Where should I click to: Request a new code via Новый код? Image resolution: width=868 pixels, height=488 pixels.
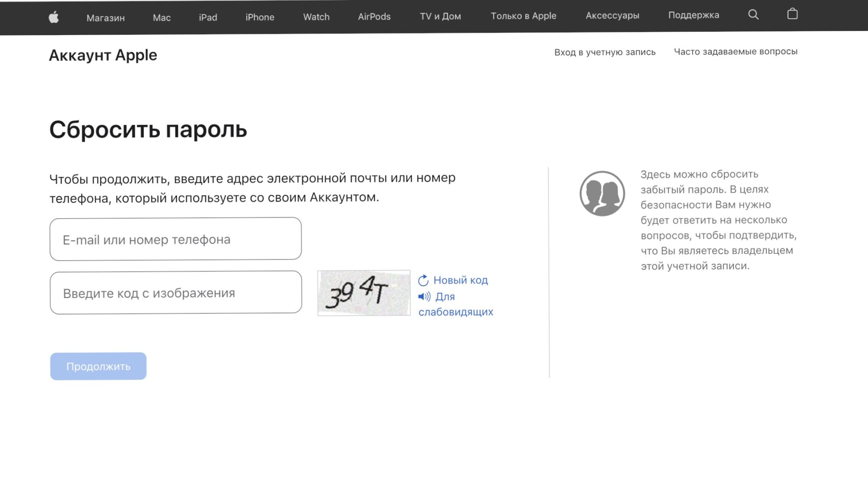(x=461, y=280)
